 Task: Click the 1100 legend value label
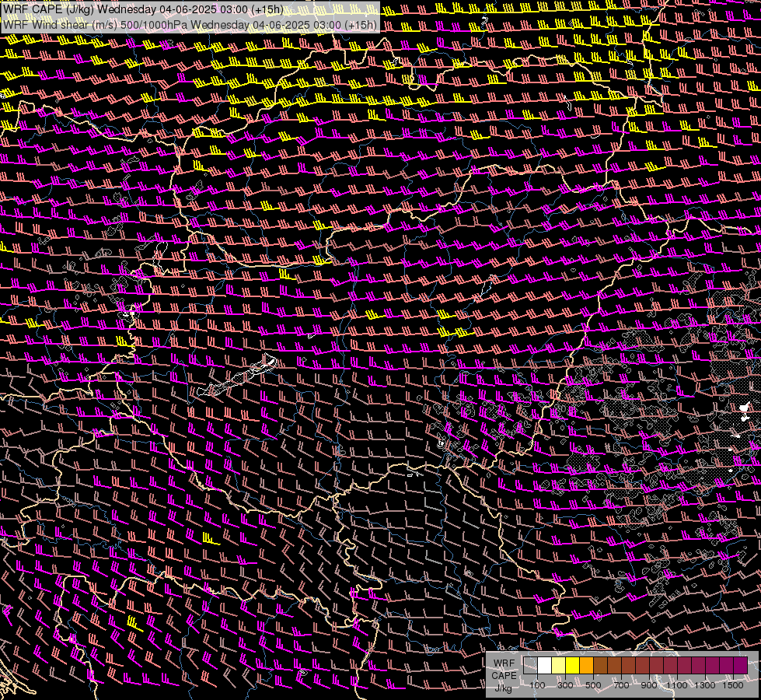pos(677,685)
